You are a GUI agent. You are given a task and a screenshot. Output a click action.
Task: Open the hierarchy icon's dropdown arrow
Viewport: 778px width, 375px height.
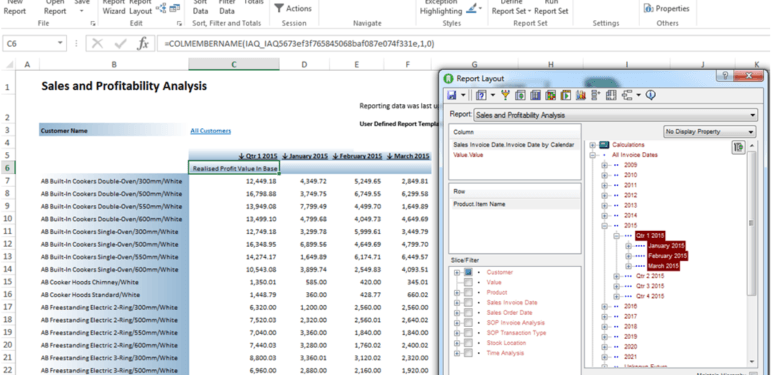639,95
